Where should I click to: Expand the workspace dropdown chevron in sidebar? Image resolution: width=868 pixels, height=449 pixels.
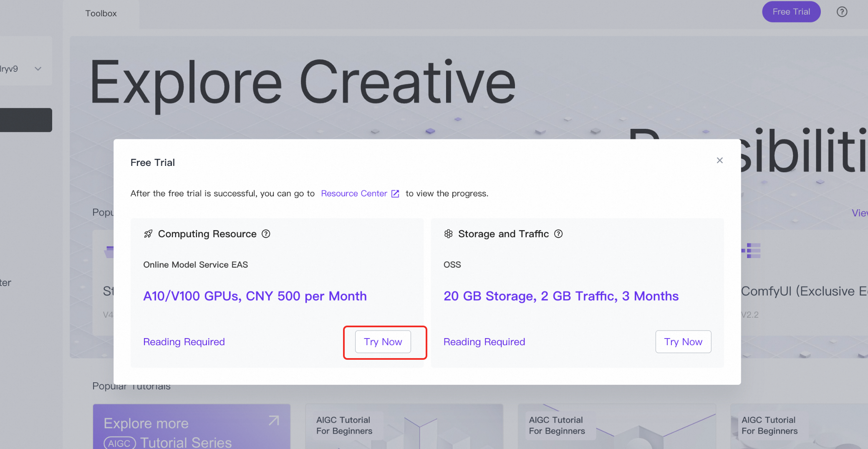pyautogui.click(x=38, y=69)
